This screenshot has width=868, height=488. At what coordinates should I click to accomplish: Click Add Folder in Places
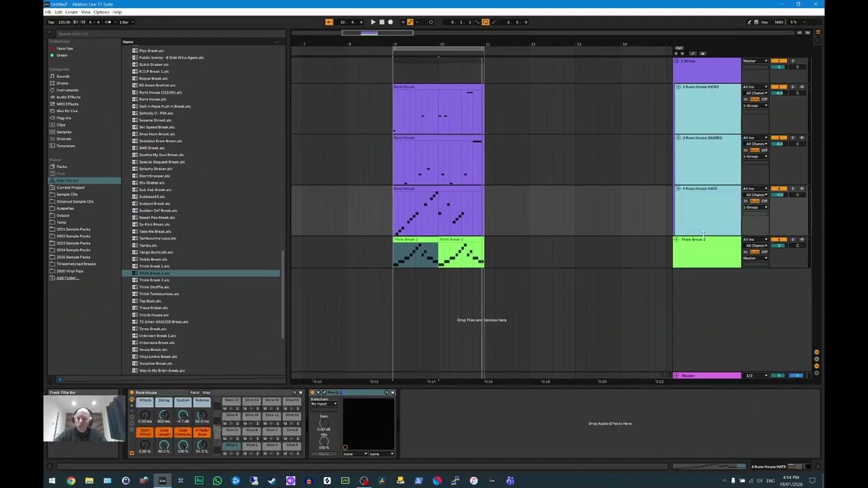(x=66, y=278)
